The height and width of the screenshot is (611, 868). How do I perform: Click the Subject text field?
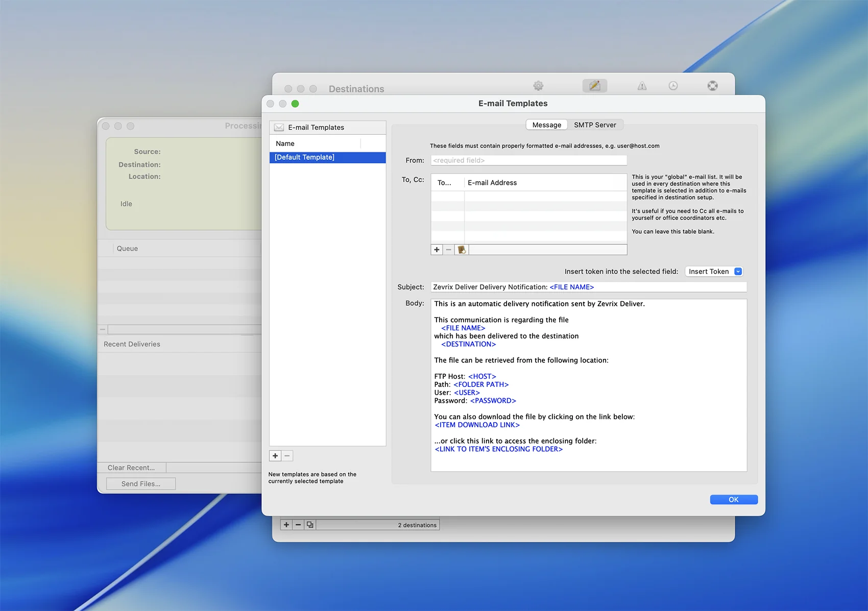(x=588, y=287)
